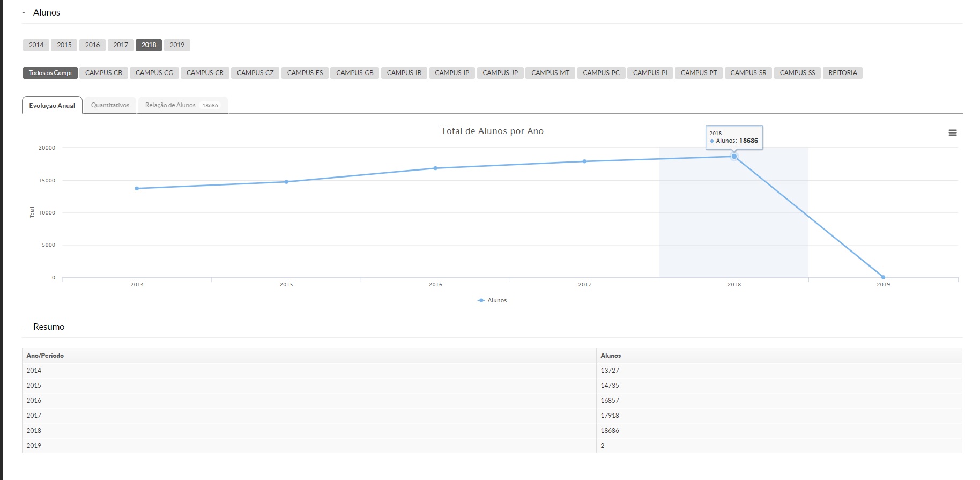
Task: Click the 2016 data point on line
Action: [x=435, y=168]
